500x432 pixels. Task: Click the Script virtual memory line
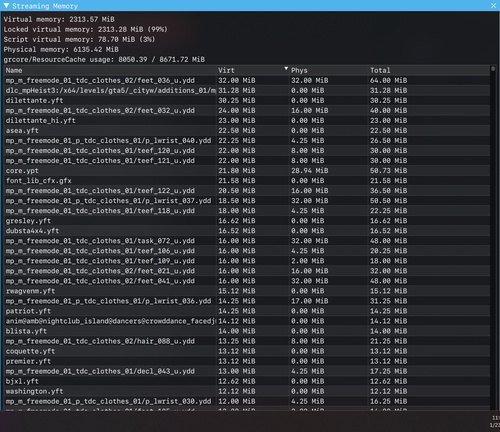tap(79, 39)
